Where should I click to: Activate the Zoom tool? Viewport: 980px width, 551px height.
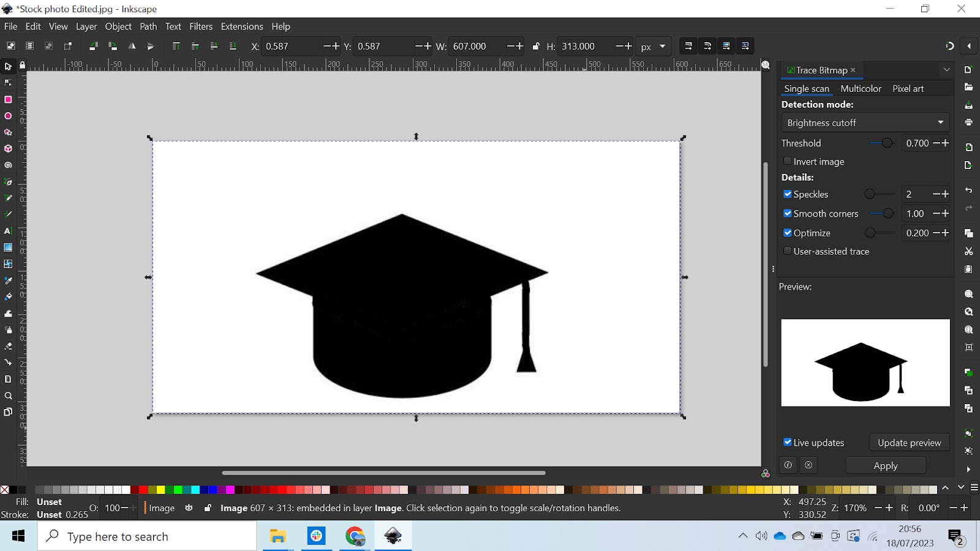click(x=8, y=395)
